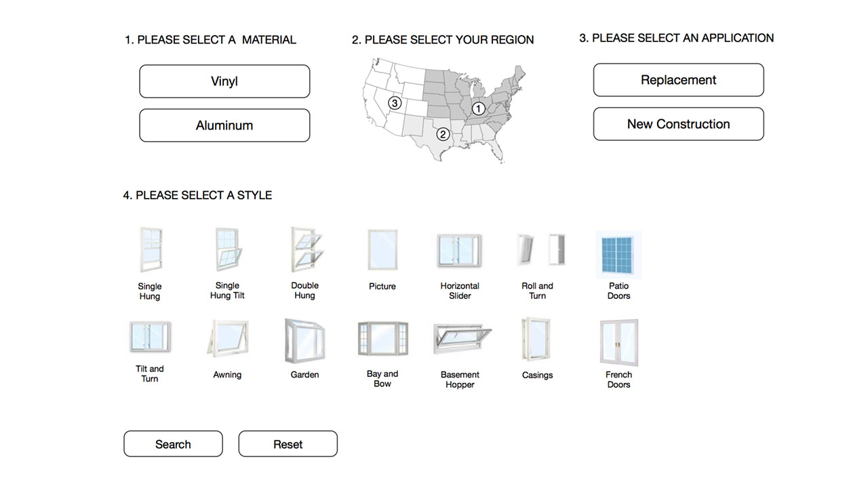Select the Tilt and Turn icon

coord(150,338)
